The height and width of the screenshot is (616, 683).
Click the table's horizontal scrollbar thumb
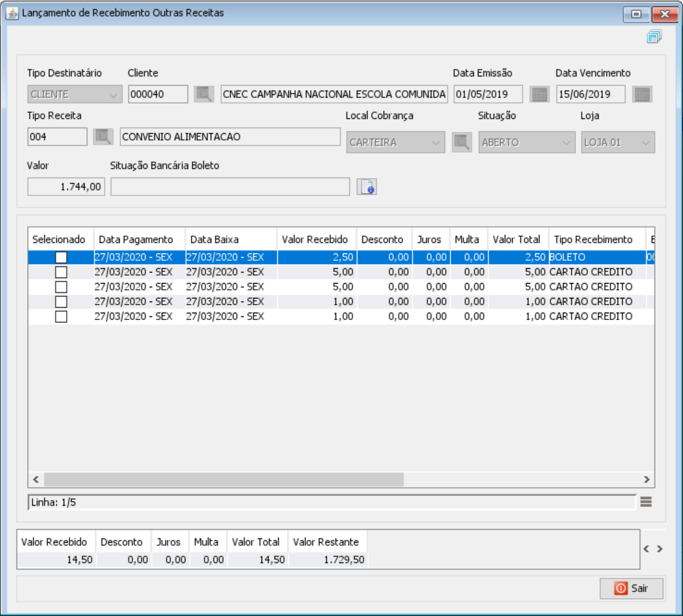click(x=223, y=479)
